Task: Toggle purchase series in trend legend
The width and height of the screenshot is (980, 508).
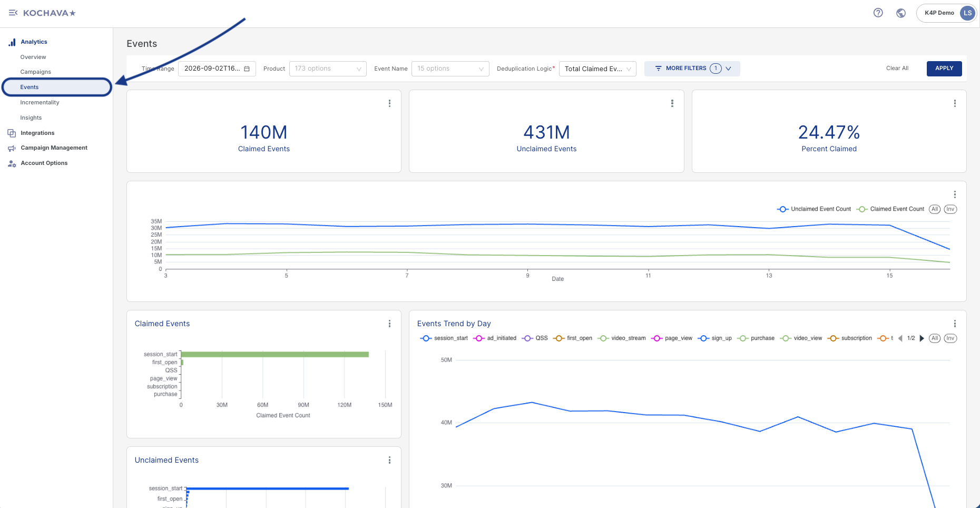Action: pos(756,338)
